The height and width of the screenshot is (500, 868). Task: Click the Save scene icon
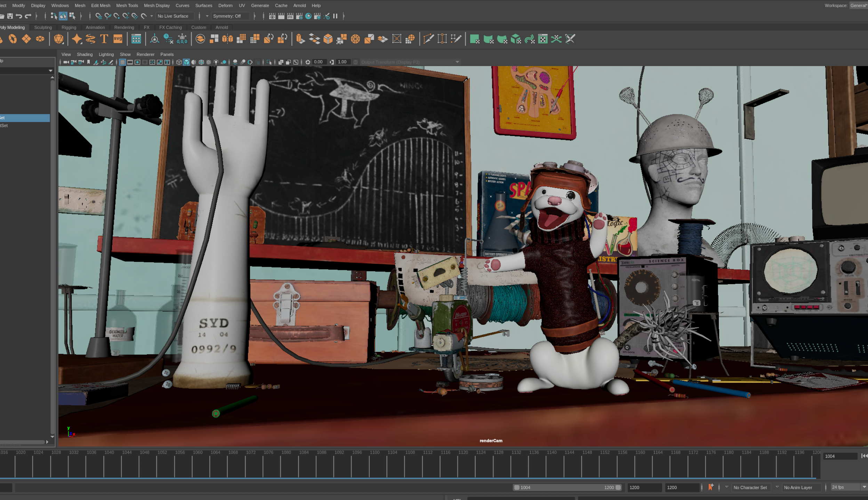[x=10, y=16]
